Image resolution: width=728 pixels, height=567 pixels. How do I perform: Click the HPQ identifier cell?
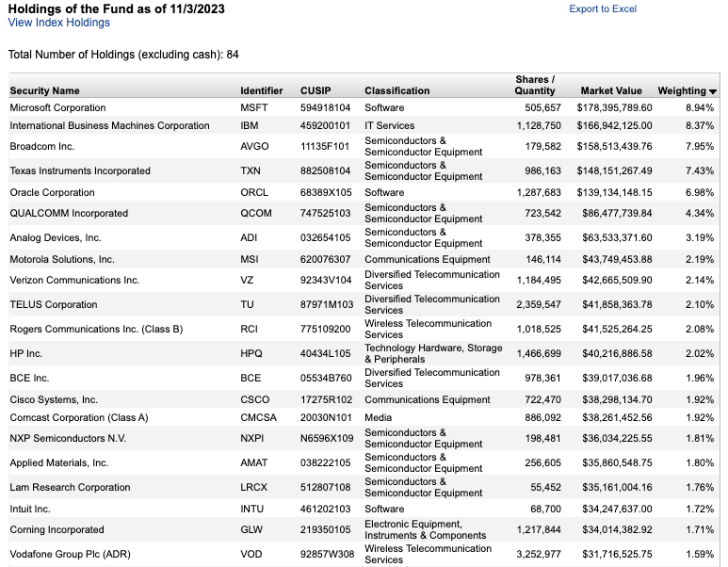coord(251,354)
